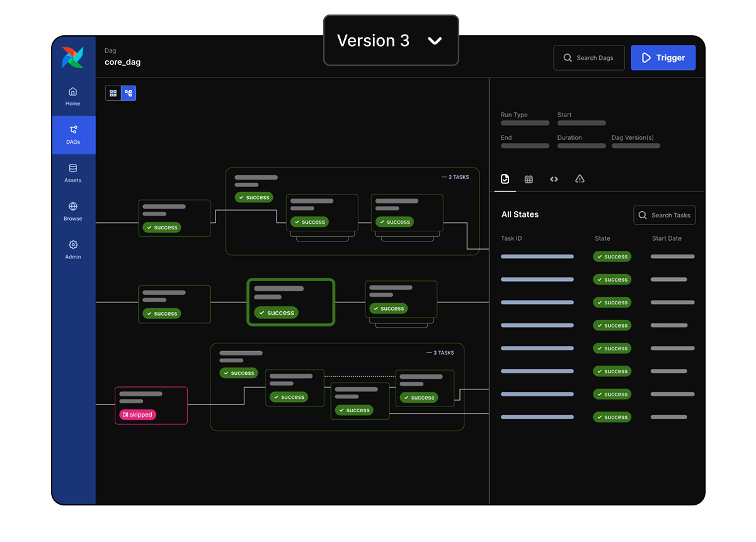Click the Search Tasks field

(x=665, y=215)
